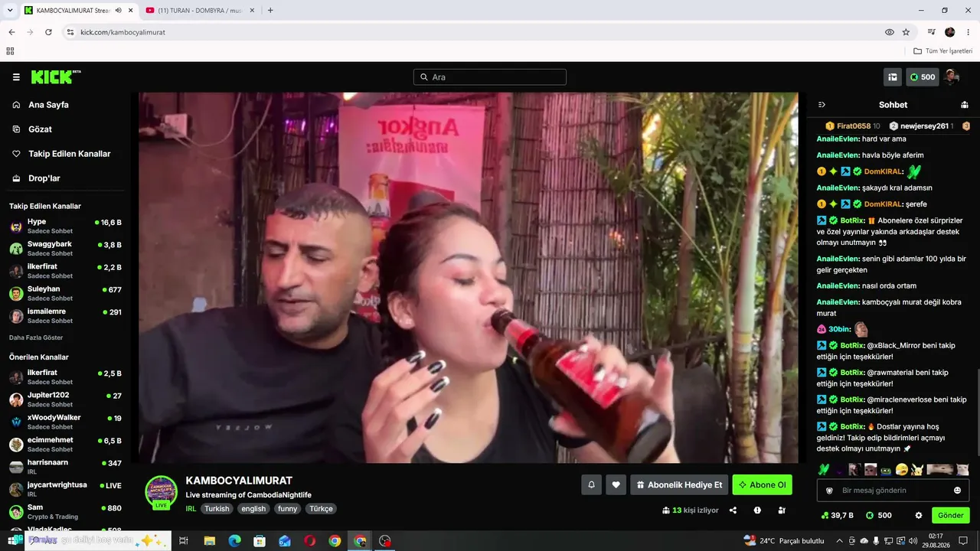
Task: Click the newjersey261 top gifter
Action: pyautogui.click(x=921, y=126)
